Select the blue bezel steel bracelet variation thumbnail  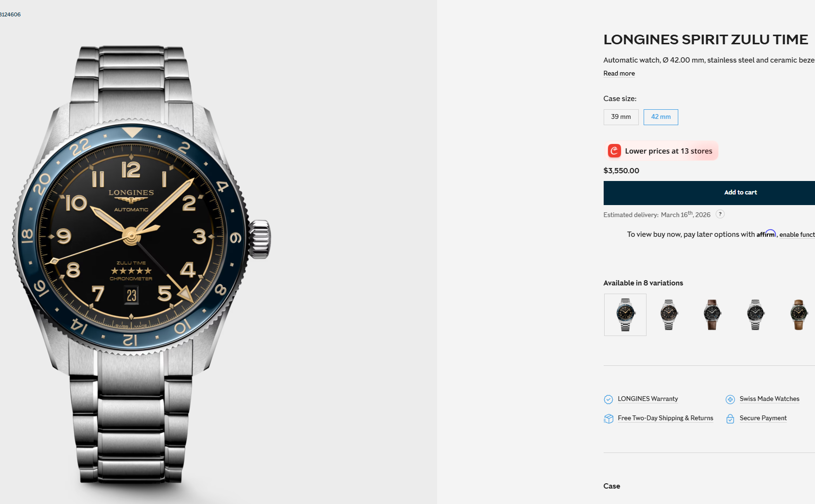click(x=625, y=315)
